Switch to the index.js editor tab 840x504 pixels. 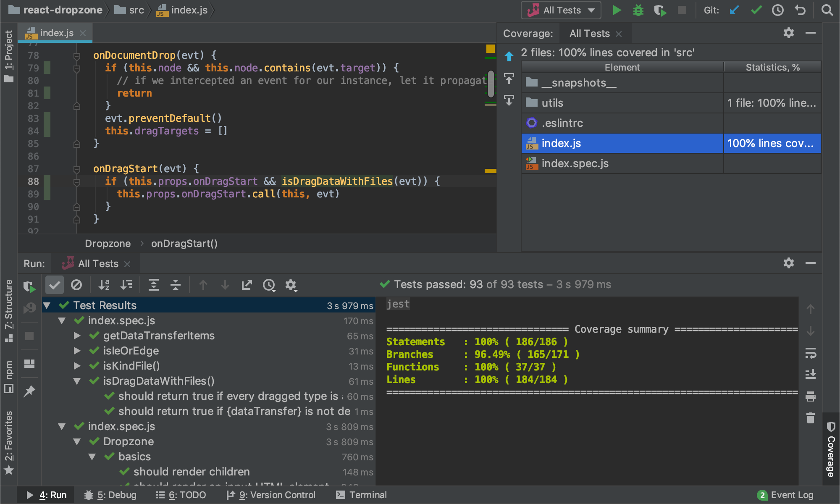56,32
